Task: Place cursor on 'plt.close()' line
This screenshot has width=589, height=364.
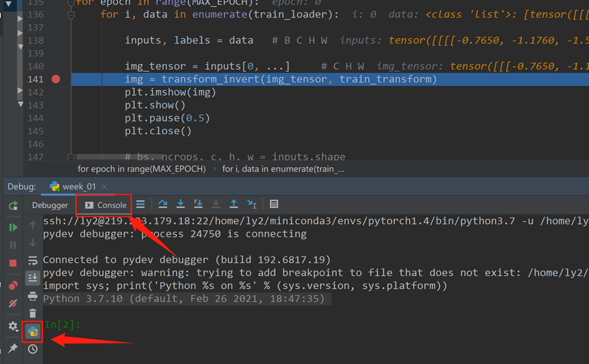Action: coord(158,131)
